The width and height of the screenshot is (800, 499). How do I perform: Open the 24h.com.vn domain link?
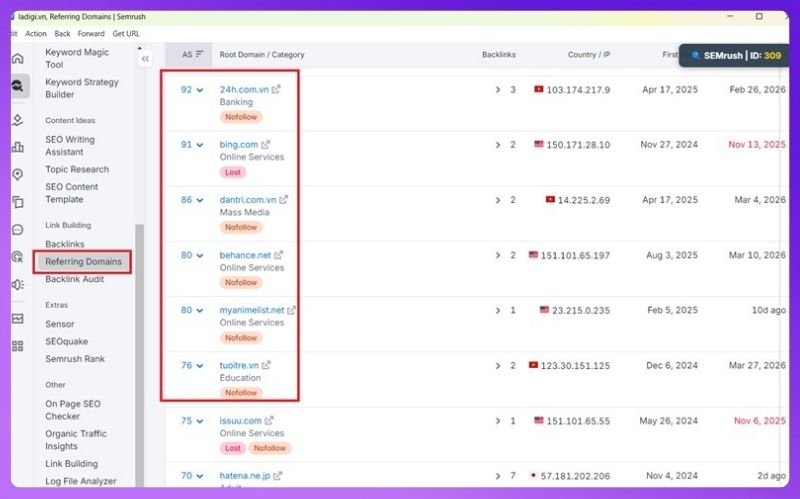(244, 89)
